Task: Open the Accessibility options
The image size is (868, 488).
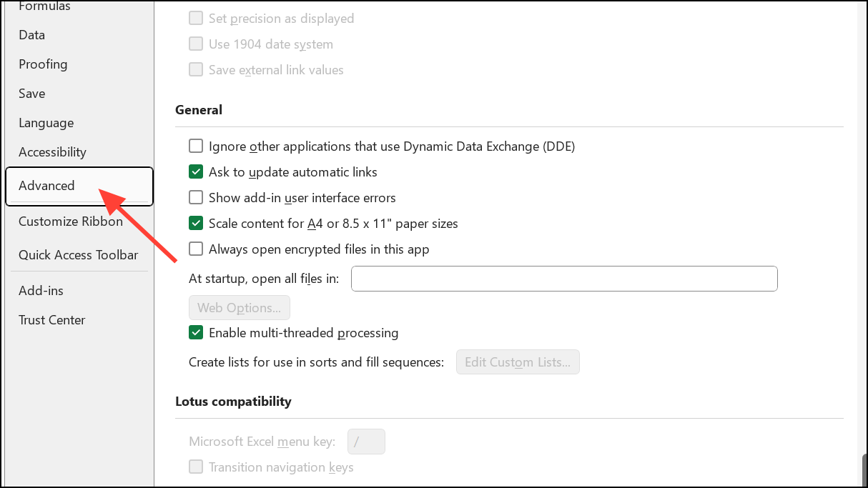Action: pos(52,152)
